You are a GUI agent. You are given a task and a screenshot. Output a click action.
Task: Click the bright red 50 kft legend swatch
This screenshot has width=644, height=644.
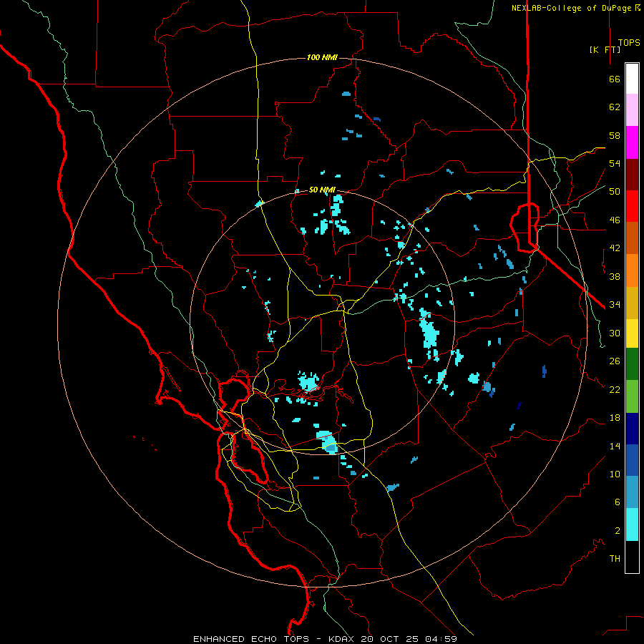632,206
